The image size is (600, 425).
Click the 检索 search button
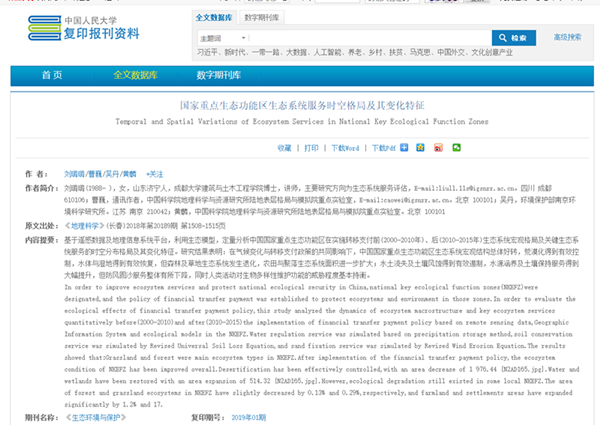[x=512, y=37]
